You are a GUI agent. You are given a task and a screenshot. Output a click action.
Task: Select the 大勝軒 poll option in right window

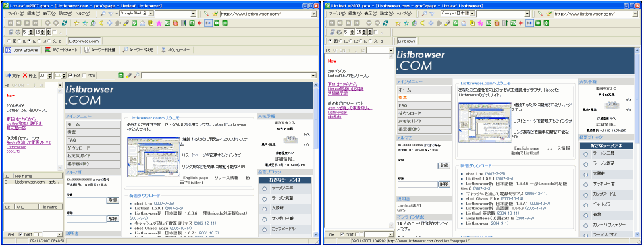(585, 174)
